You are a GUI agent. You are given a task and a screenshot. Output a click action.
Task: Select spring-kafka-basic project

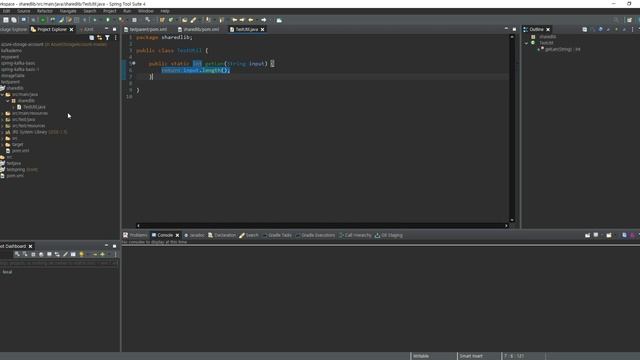18,63
